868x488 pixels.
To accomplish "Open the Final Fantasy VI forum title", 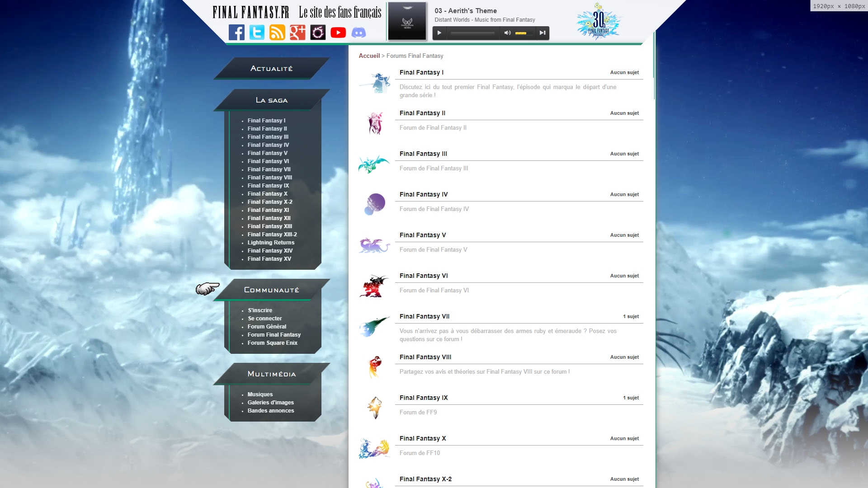I will click(424, 276).
